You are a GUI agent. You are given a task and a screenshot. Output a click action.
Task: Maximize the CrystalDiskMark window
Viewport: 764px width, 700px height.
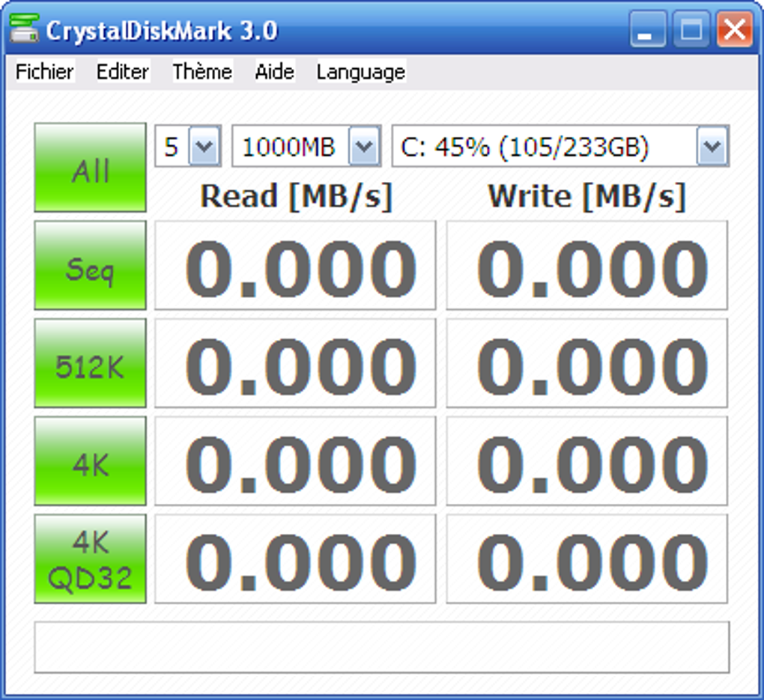(691, 29)
